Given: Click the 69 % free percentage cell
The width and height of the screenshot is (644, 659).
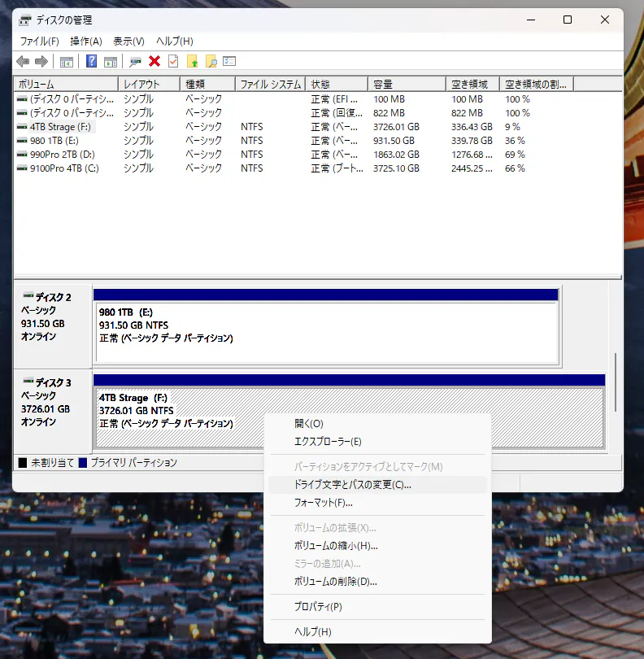Looking at the screenshot, I should point(515,155).
